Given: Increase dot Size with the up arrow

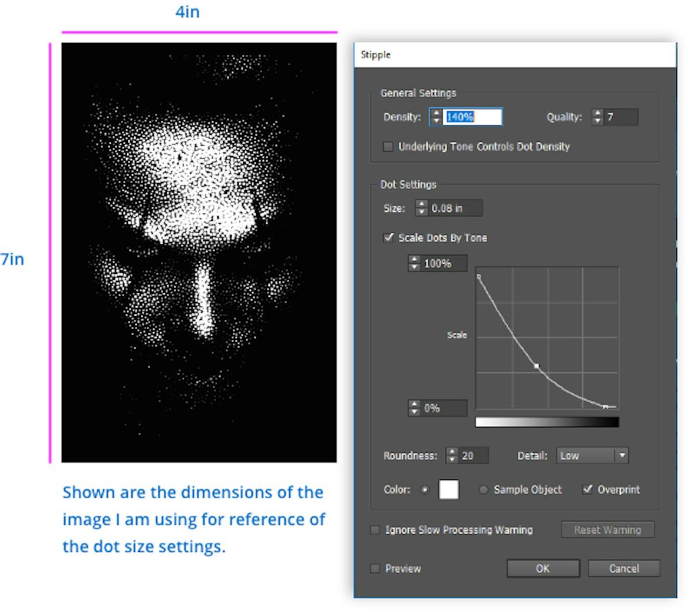Looking at the screenshot, I should (422, 204).
